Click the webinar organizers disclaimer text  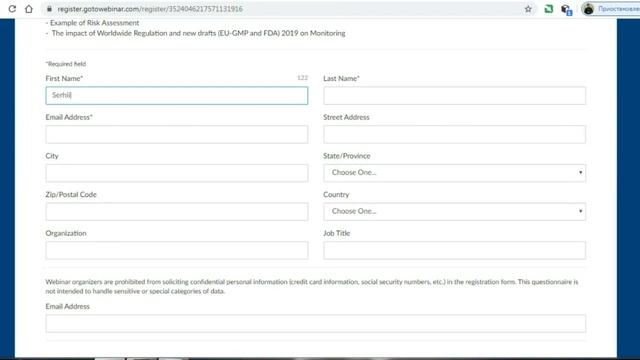point(312,286)
